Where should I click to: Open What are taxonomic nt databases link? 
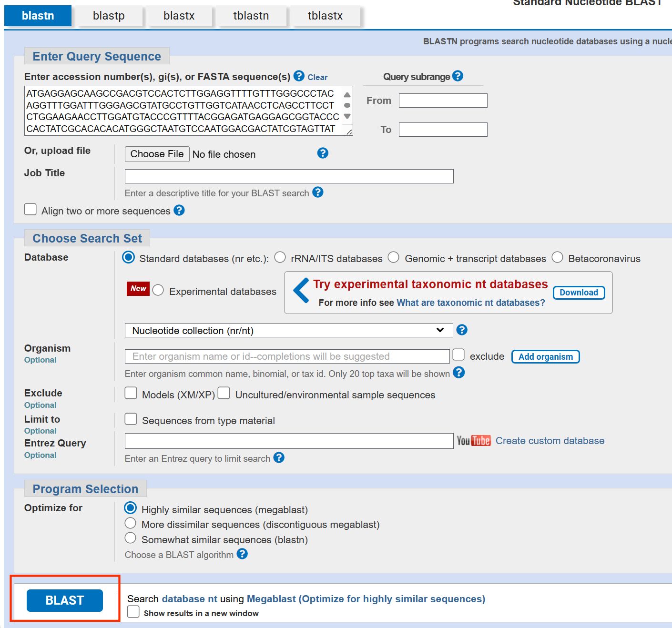[471, 303]
